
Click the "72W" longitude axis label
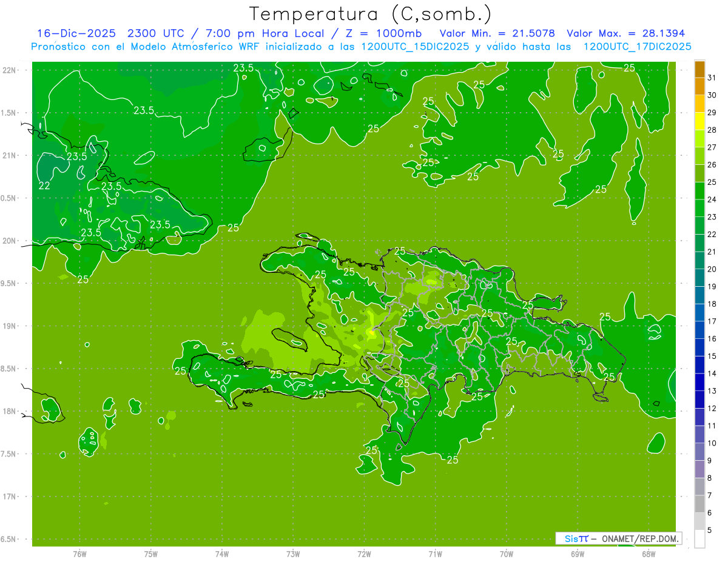(364, 554)
